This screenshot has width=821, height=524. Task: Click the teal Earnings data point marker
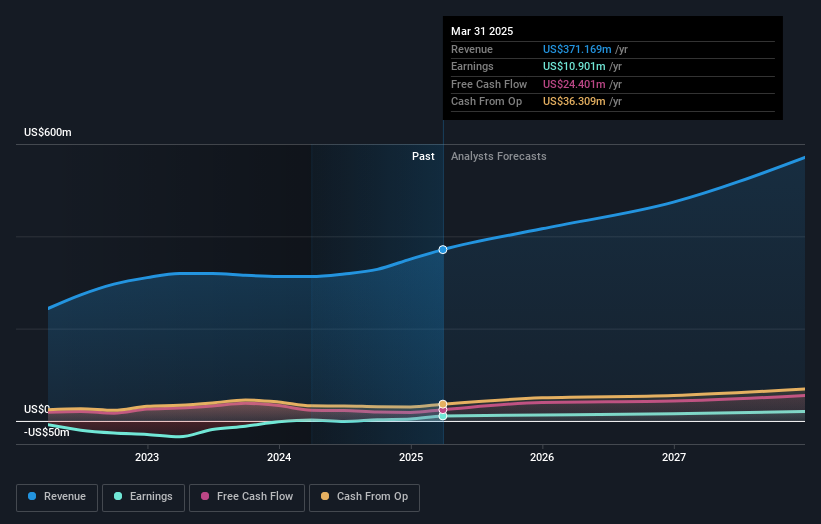443,416
